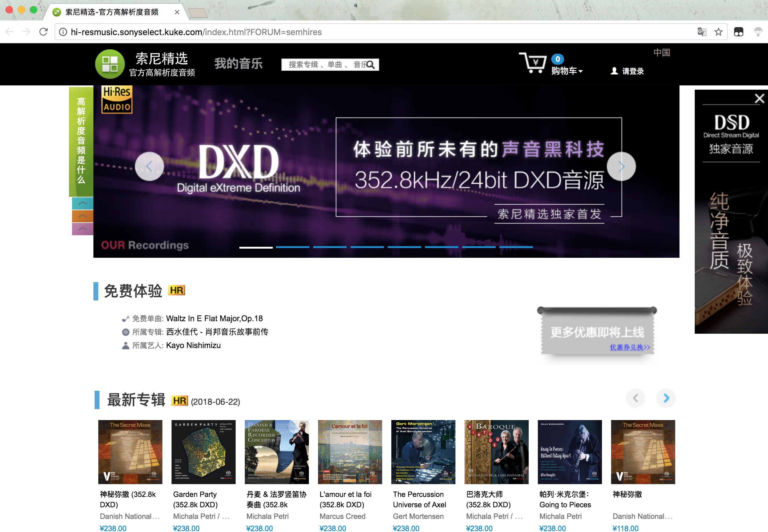Click the music note icon beside 免费单曲
This screenshot has height=532, width=768.
point(125,318)
